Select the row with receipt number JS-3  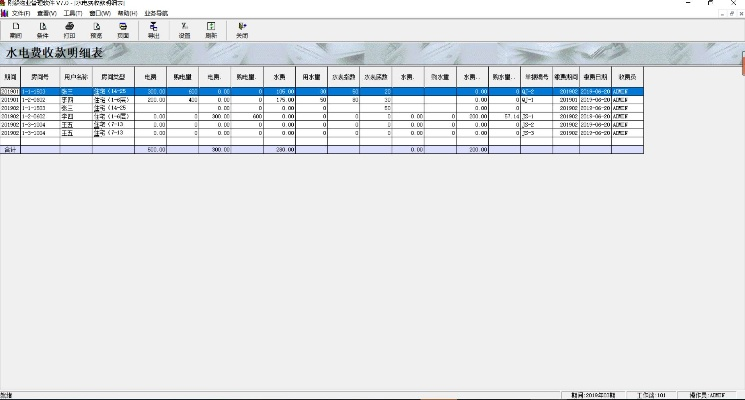pos(536,132)
